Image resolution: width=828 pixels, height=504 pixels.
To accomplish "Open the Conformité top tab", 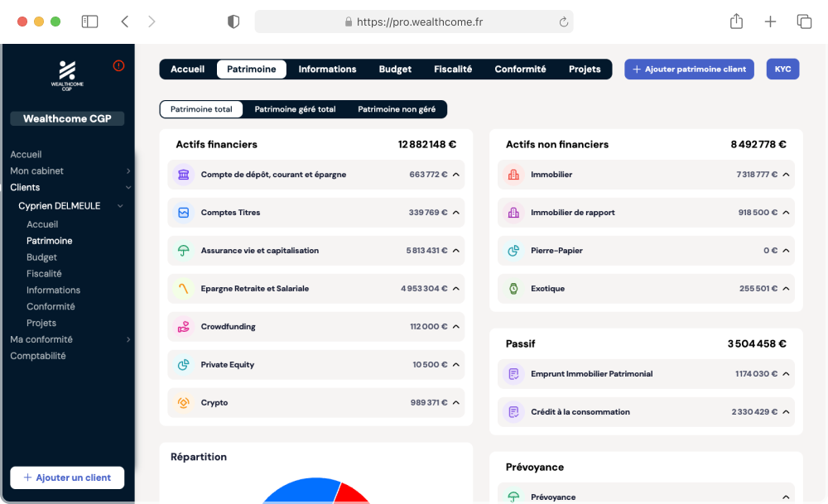I will point(520,70).
